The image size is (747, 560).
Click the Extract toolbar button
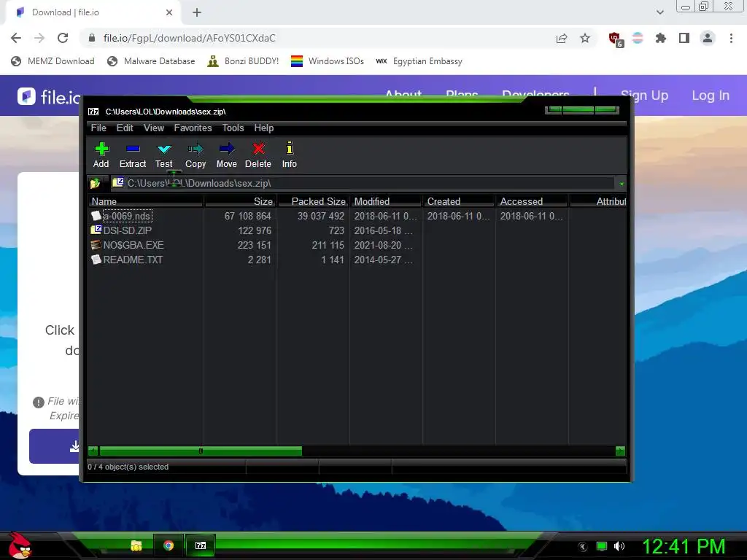(133, 155)
